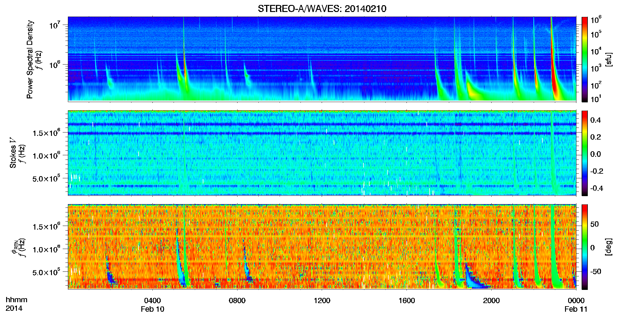Image resolution: width=644 pixels, height=332 pixels.
Task: Select the [deg] unit label
Action: tap(609, 247)
